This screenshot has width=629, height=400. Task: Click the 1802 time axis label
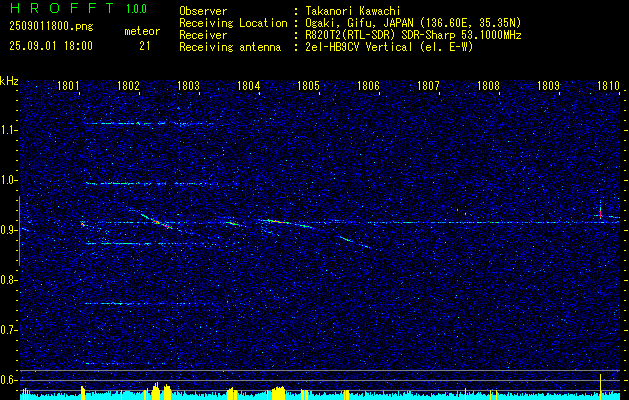tap(128, 85)
